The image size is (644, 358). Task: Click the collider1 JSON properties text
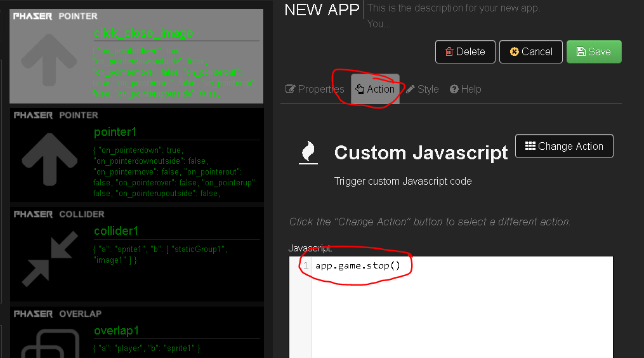pos(160,255)
